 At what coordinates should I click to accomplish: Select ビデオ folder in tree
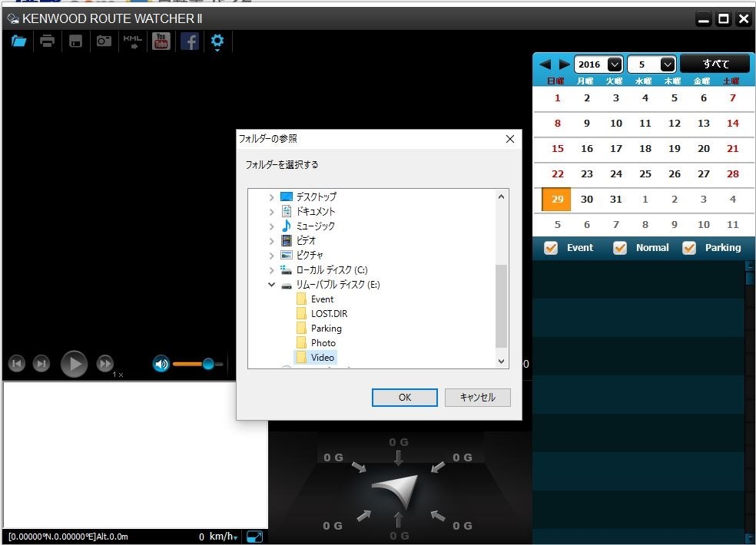[306, 240]
